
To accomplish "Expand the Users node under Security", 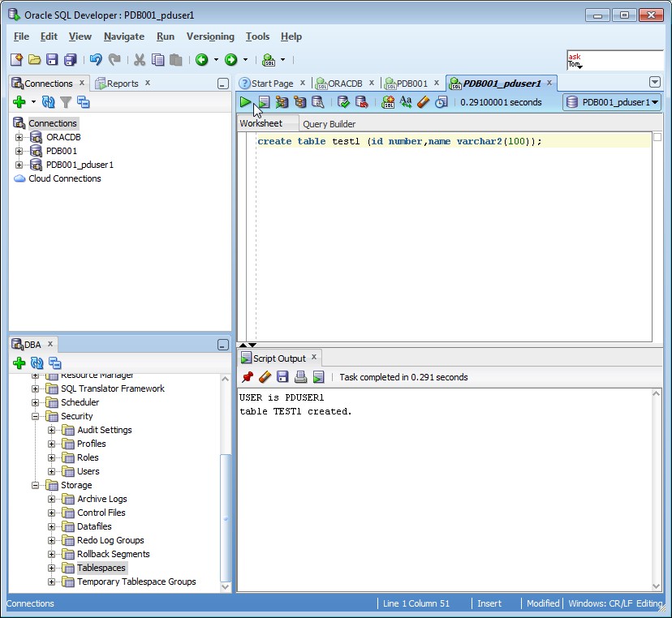I will click(52, 471).
